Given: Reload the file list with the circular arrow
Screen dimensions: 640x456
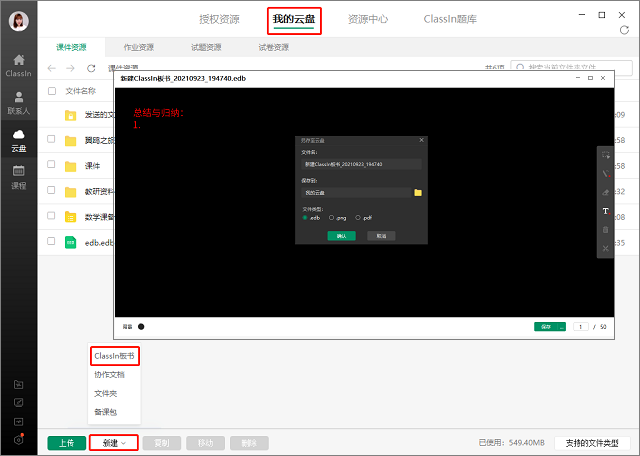Looking at the screenshot, I should coord(91,68).
